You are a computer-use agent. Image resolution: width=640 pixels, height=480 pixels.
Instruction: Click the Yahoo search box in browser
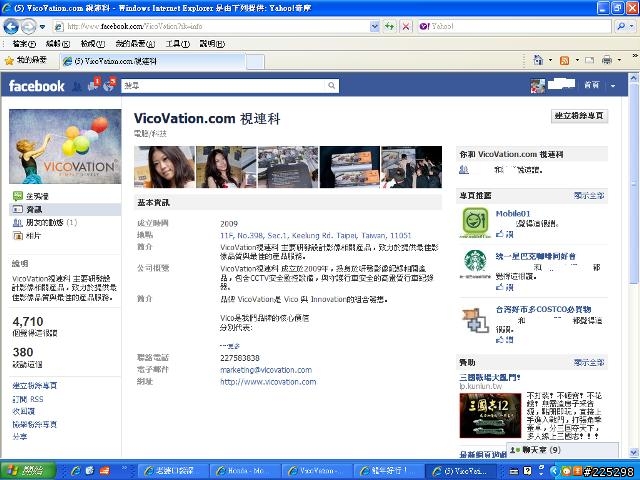(515, 27)
